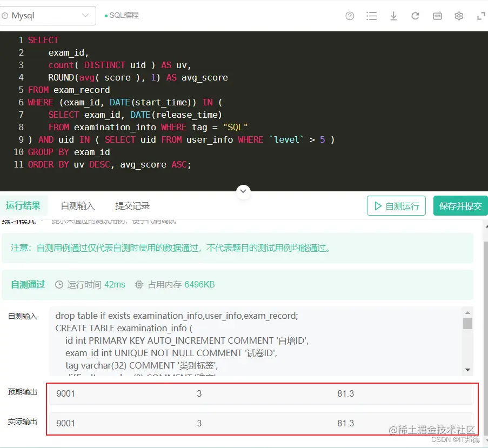488x448 pixels.
Task: Collapse editor with the chevron-down circle
Action: 243,191
